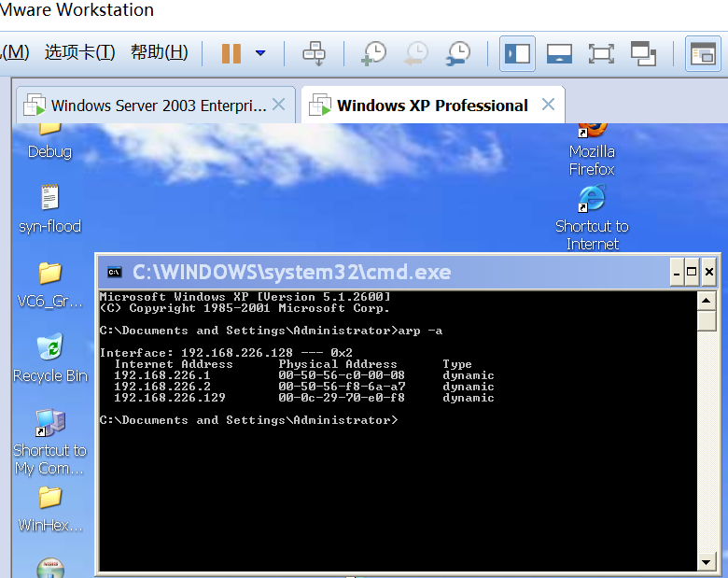Close the Windows Server 2003 tab
728x578 pixels.
[278, 105]
